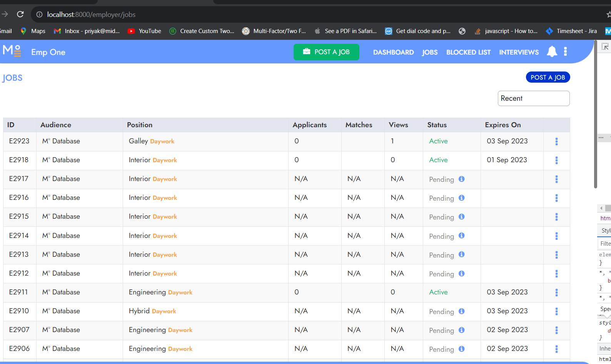Open actions menu for job E2911
The image size is (611, 364).
tap(556, 293)
